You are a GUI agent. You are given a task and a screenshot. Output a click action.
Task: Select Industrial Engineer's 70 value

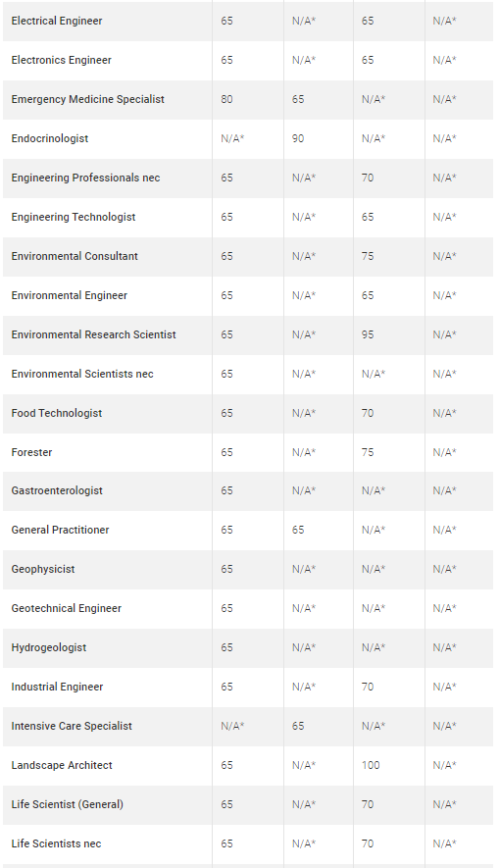click(368, 687)
